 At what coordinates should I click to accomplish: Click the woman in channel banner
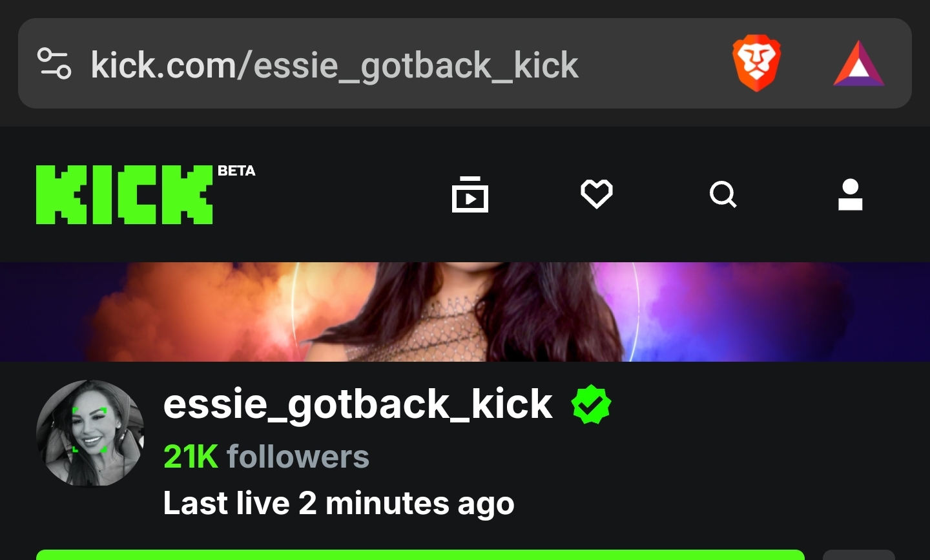click(x=465, y=312)
